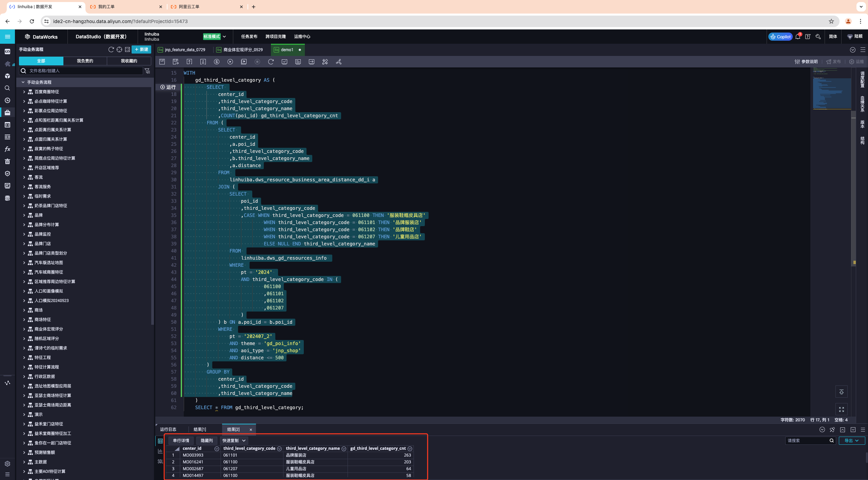Open the 运行日志 tab
868x480 pixels.
[168, 429]
